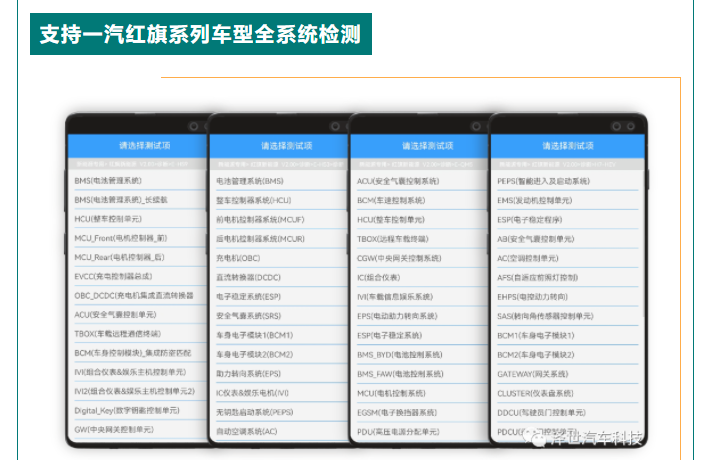Select OBC_DCDC(充电机集成直流转换器 row
The image size is (706, 460).
(137, 296)
